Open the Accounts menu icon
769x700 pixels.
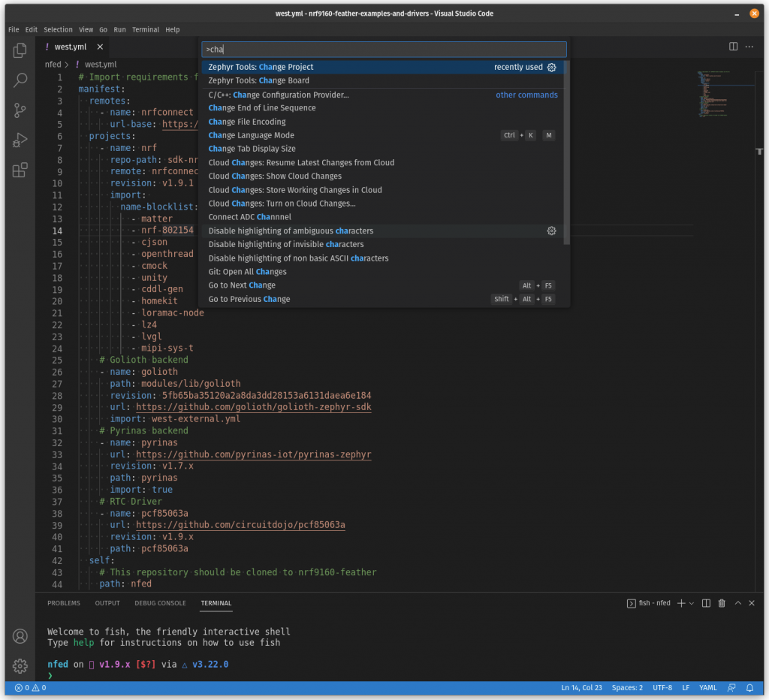[x=20, y=636]
